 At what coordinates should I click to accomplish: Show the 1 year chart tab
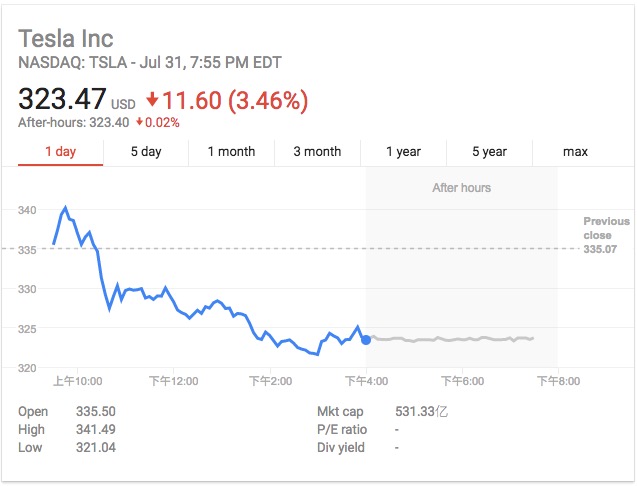coord(403,152)
